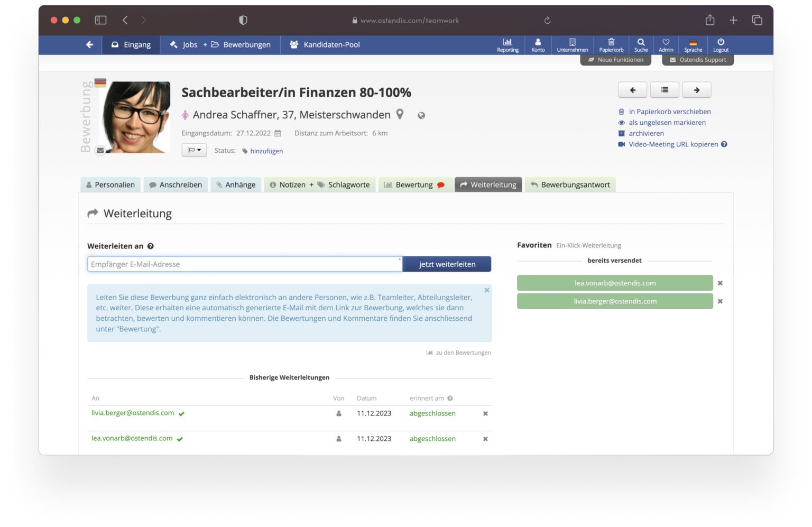Click the envelope icon under the photo

click(x=100, y=151)
